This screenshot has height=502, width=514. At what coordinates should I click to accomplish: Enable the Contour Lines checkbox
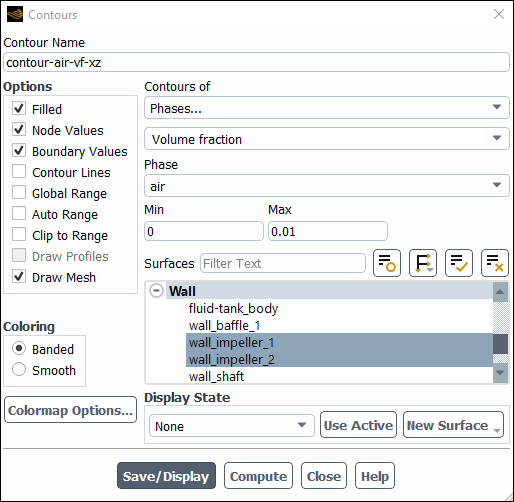tap(19, 171)
